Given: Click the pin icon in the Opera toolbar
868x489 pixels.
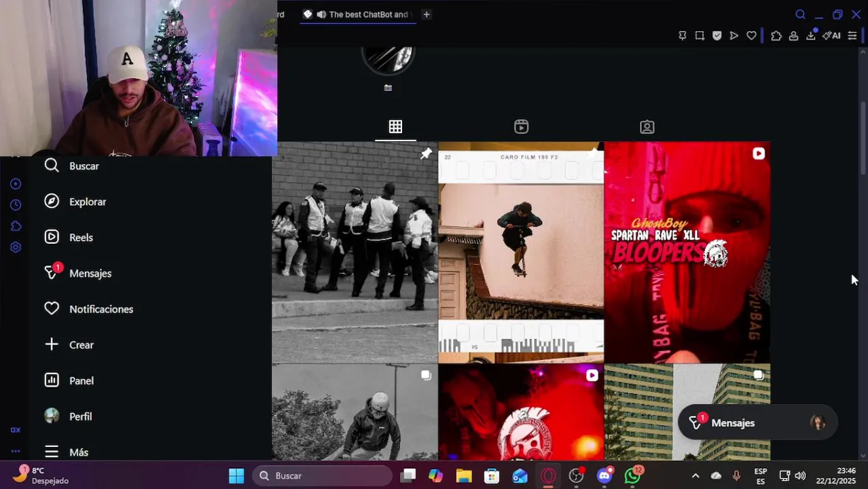Looking at the screenshot, I should [x=683, y=36].
